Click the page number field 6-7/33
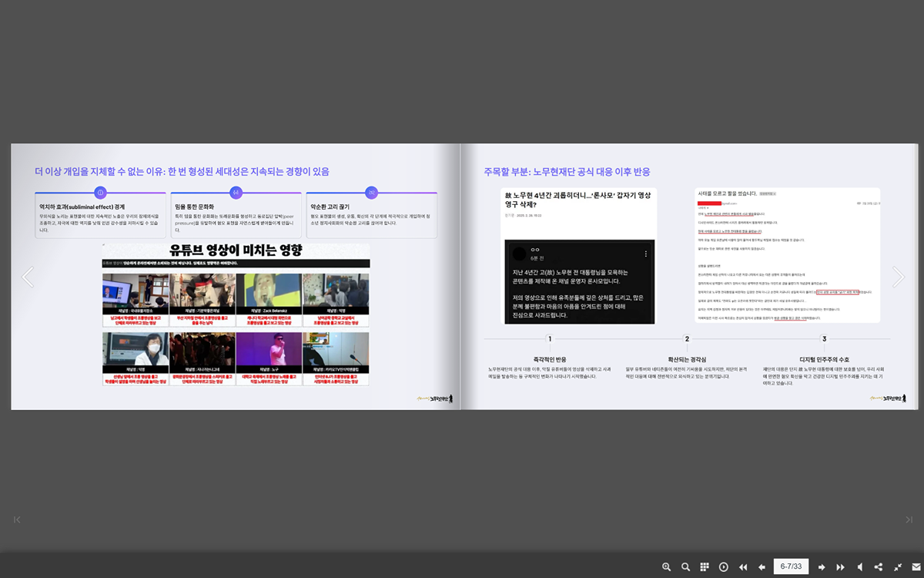The width and height of the screenshot is (924, 578). [x=792, y=566]
